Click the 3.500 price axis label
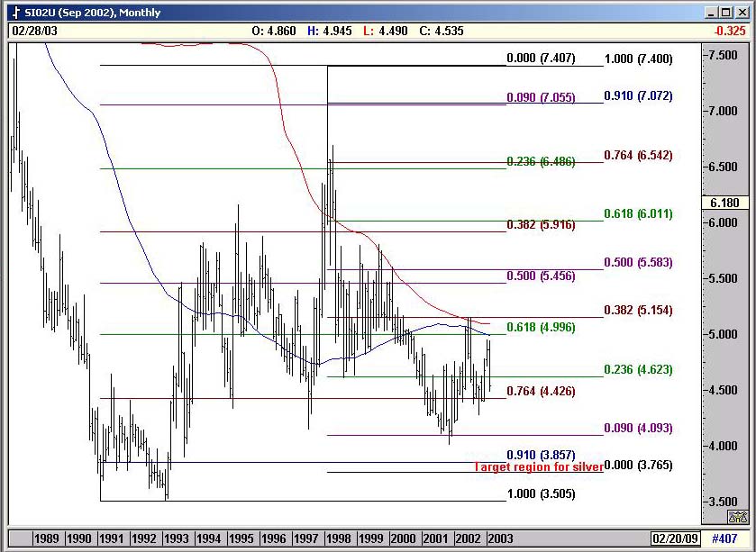756x552 pixels. click(724, 502)
